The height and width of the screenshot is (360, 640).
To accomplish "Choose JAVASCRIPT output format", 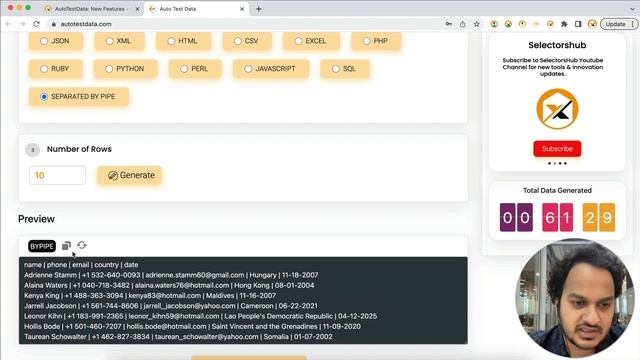I will (x=248, y=69).
